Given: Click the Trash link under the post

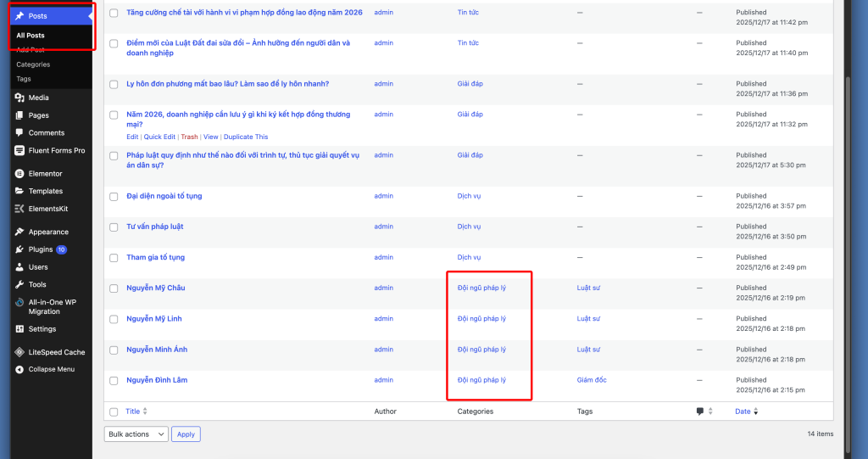Looking at the screenshot, I should 189,137.
